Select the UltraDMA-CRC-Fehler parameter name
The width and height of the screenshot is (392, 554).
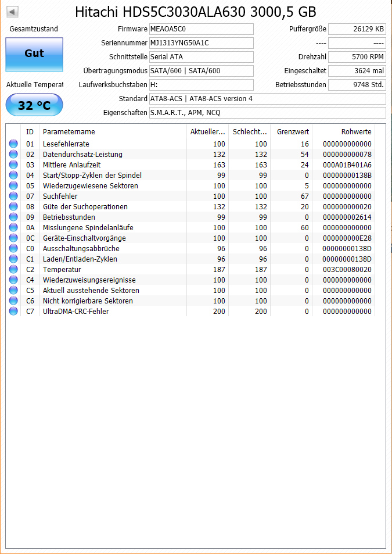(76, 311)
